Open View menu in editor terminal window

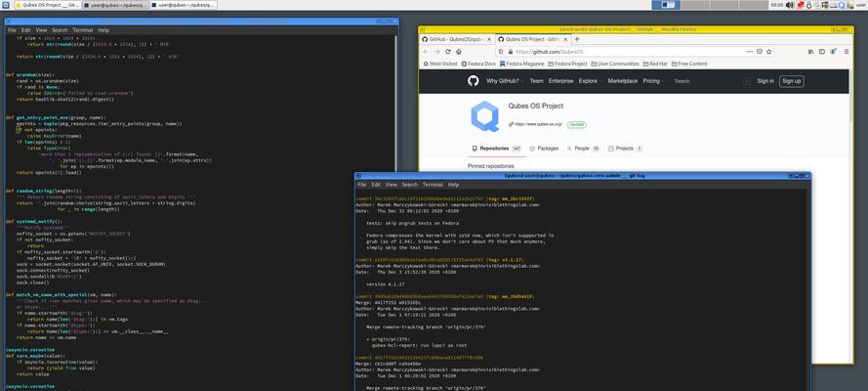click(x=42, y=30)
